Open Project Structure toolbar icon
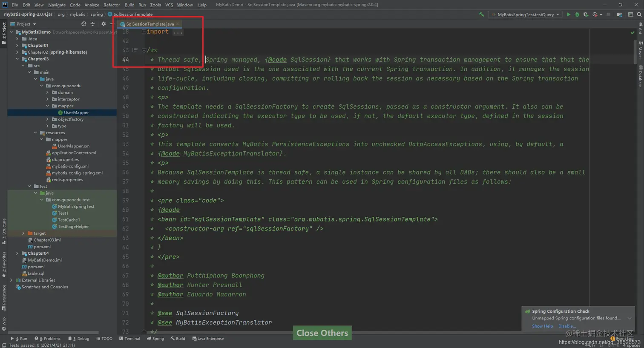 point(619,14)
